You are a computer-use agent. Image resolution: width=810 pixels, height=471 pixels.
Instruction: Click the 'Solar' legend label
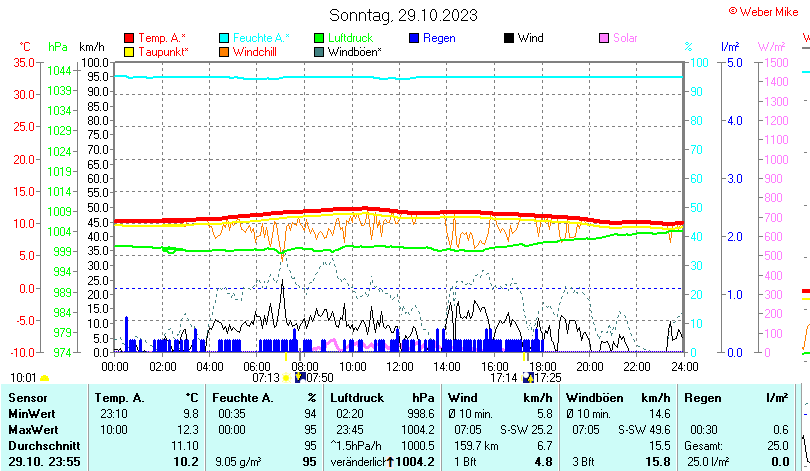click(x=625, y=38)
